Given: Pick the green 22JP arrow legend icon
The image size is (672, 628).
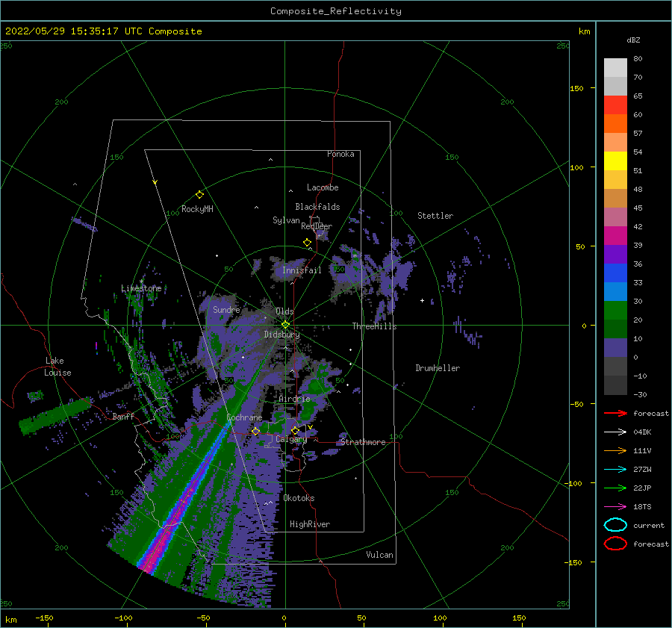Looking at the screenshot, I should (615, 488).
